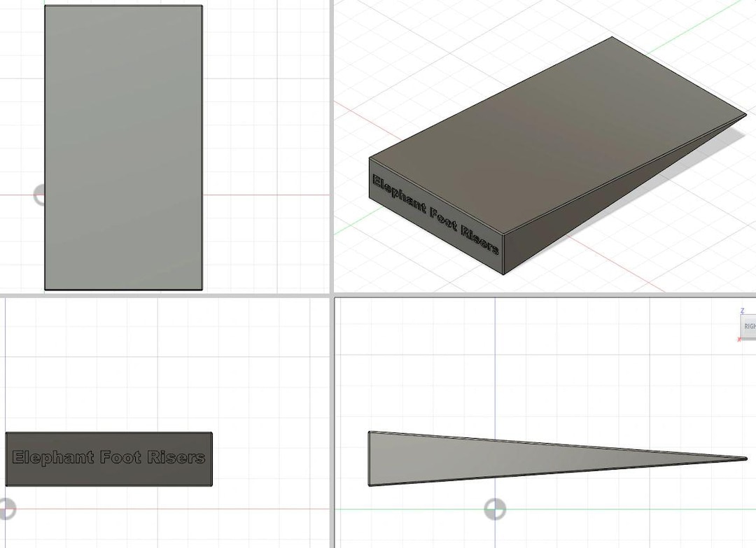
Task: Click the sharp tip of the wedge side view
Action: point(745,459)
